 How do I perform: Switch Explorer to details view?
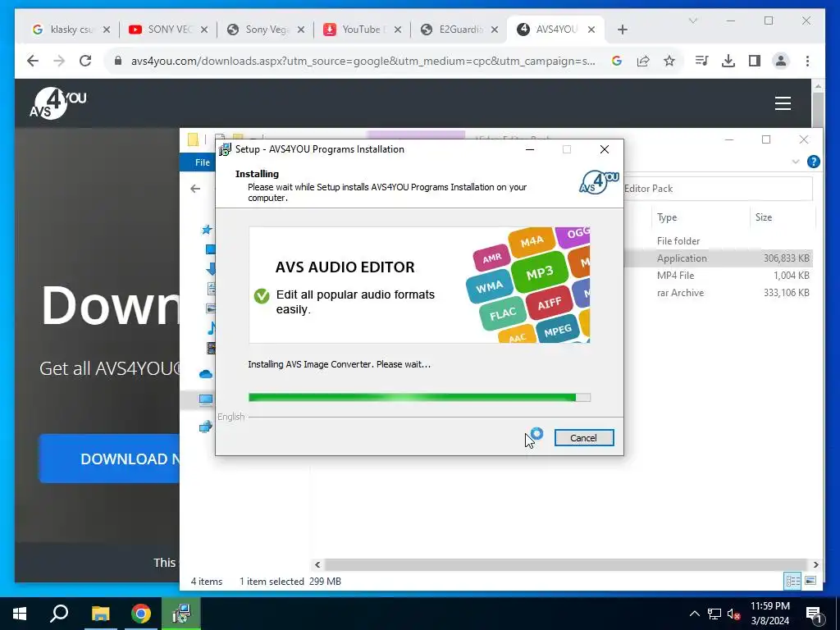pos(793,581)
